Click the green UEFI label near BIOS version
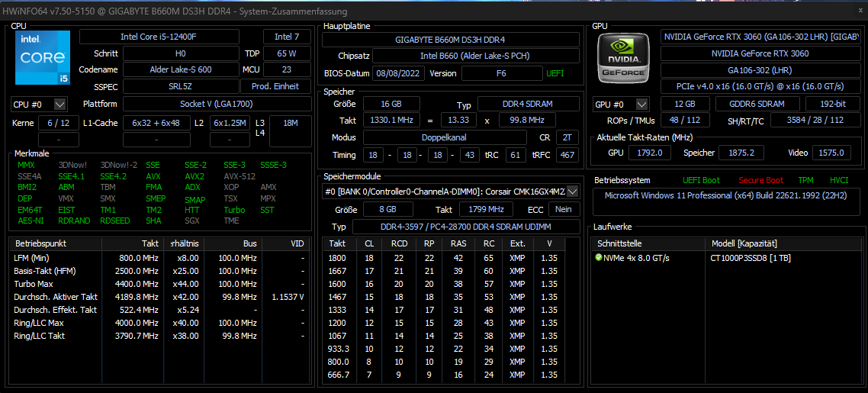868x393 pixels. click(556, 73)
